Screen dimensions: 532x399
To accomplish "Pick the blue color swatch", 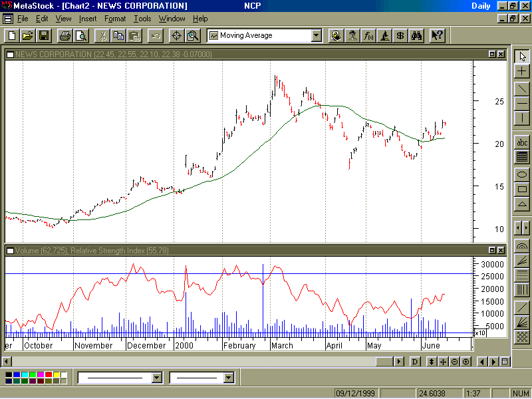I will (17, 375).
